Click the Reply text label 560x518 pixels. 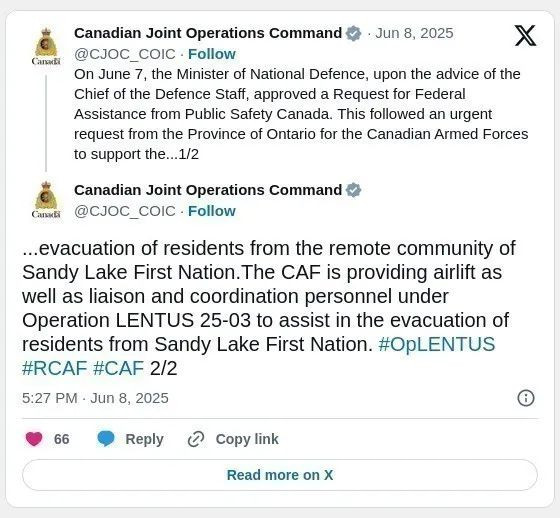pos(144,439)
